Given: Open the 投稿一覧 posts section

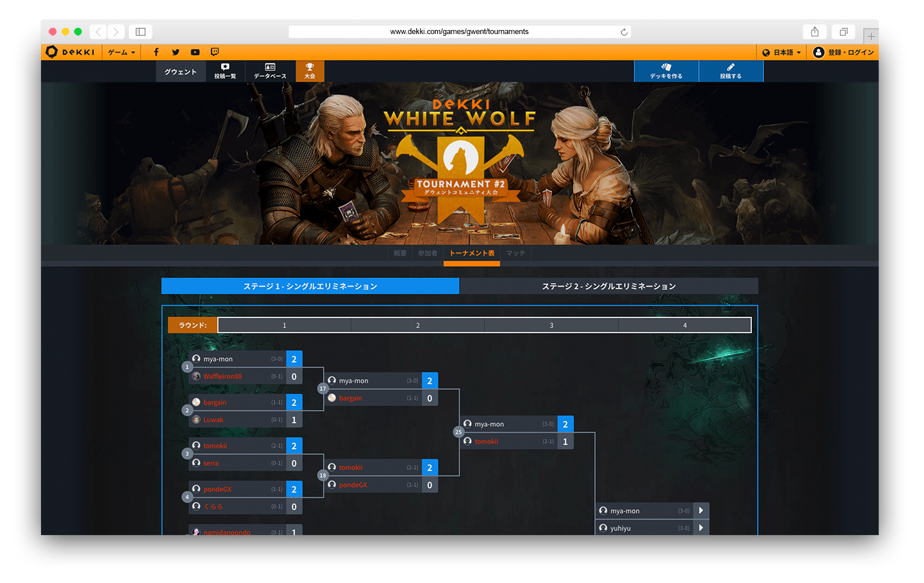Looking at the screenshot, I should point(225,72).
